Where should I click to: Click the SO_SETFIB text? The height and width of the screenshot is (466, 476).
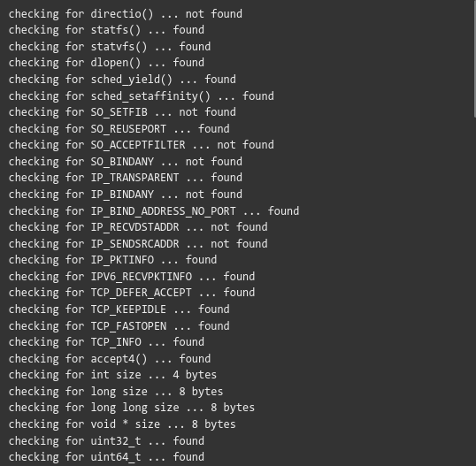click(119, 112)
